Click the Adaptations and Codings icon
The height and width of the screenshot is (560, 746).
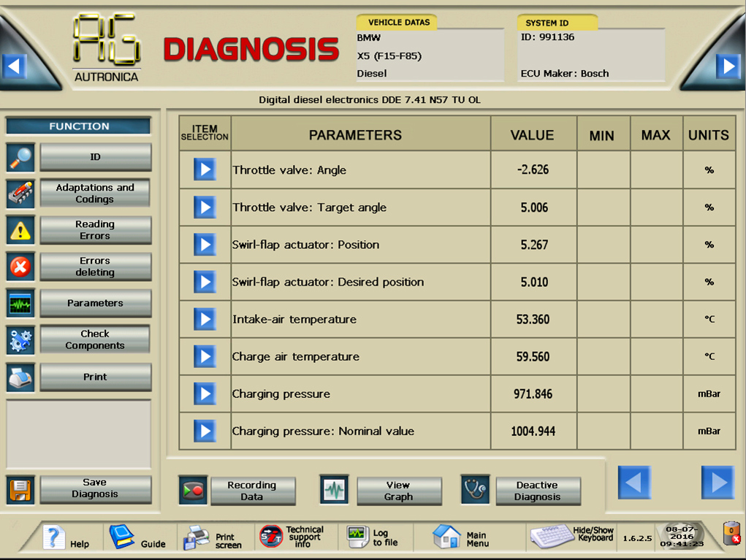[21, 193]
